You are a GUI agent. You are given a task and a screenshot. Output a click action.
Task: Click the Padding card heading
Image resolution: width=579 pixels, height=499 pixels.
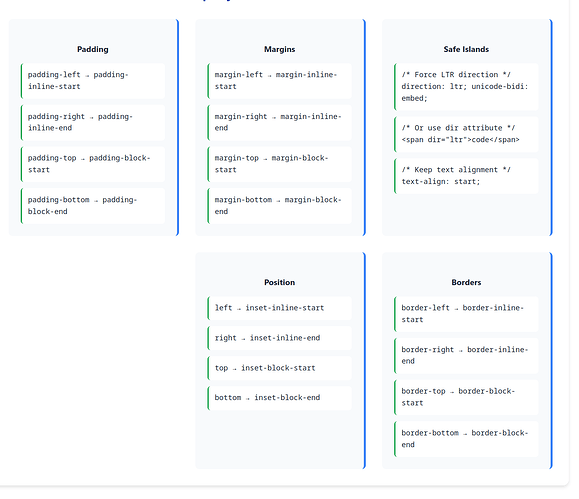(93, 49)
